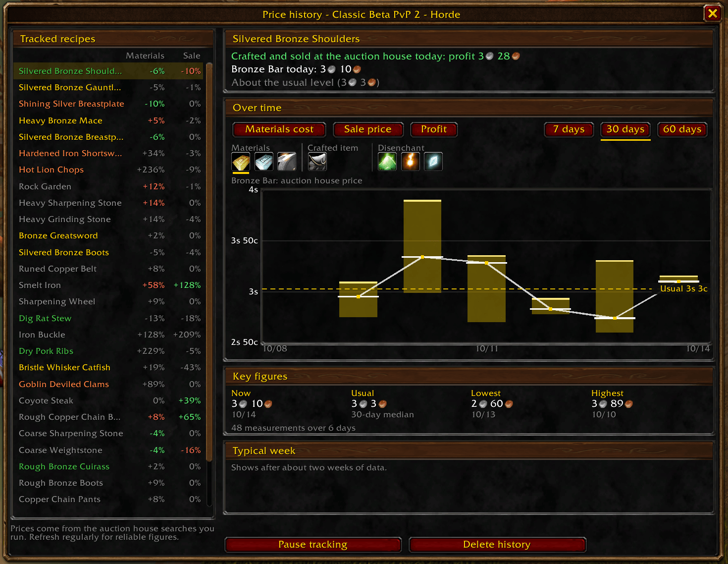Select Heavy Sharpening Stone recipe
The image size is (728, 564).
pyautogui.click(x=109, y=203)
